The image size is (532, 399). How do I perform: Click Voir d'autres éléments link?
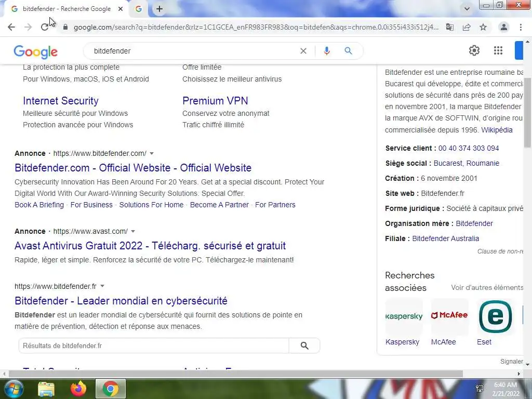click(487, 287)
